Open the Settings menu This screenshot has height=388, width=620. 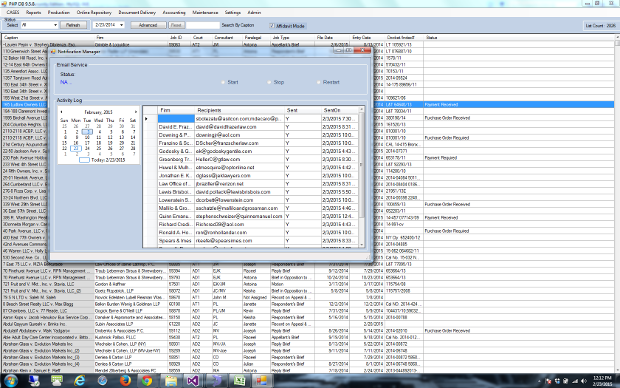coord(232,13)
